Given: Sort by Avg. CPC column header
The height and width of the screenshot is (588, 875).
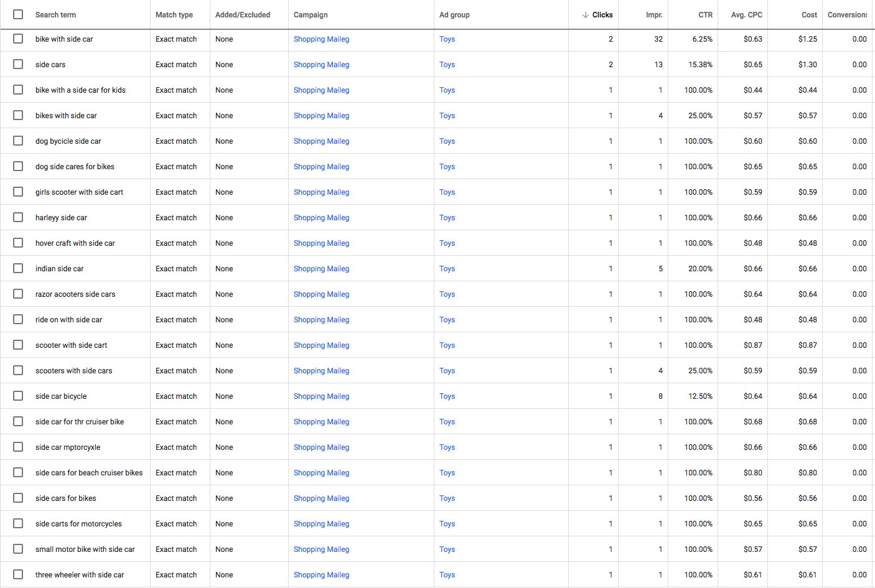Looking at the screenshot, I should pos(746,15).
